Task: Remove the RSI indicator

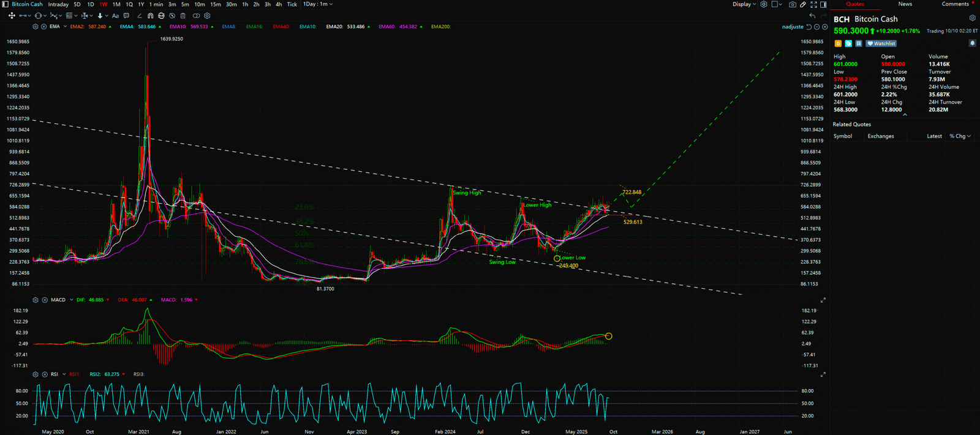Action: click(x=44, y=374)
